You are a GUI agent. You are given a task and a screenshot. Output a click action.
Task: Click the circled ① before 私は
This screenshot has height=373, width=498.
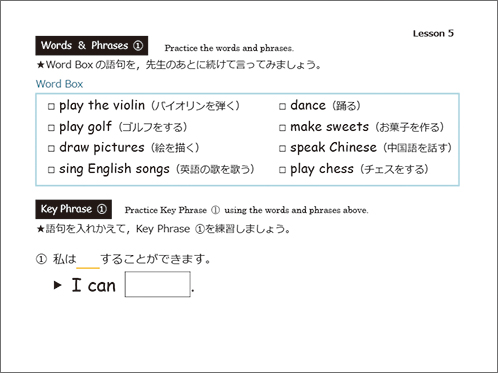pos(41,259)
